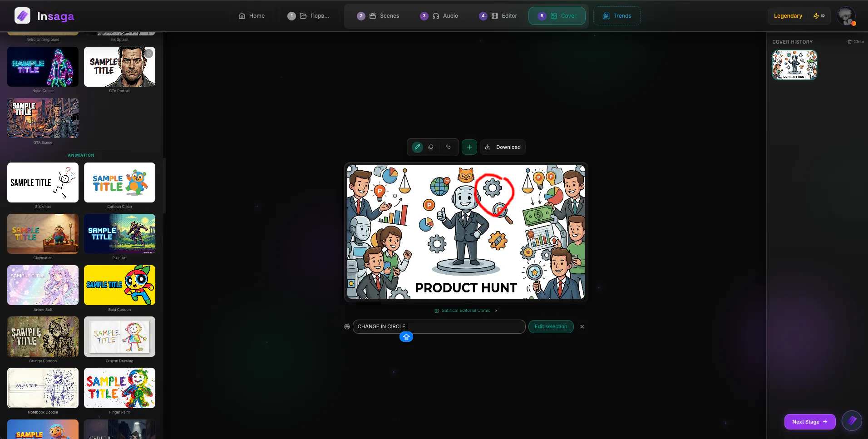Click the green plus button
868x439 pixels.
click(469, 147)
